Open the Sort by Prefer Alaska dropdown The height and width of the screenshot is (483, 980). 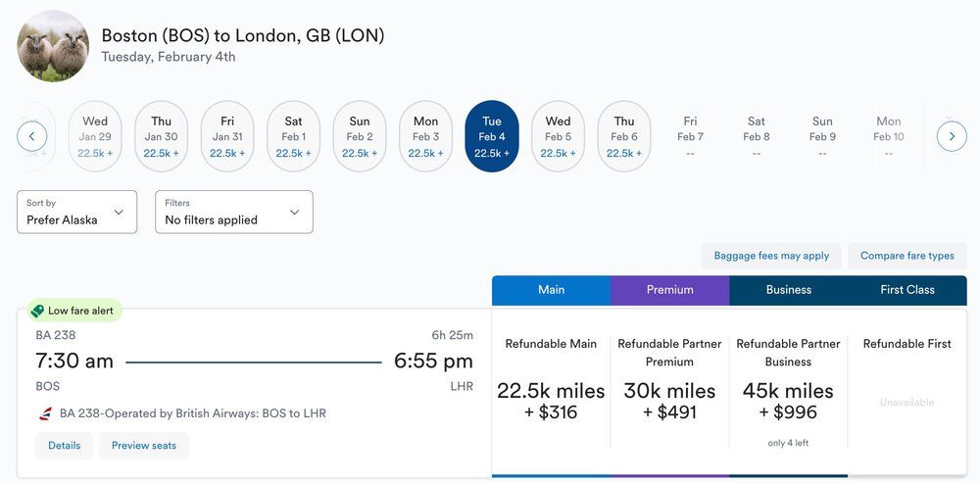[76, 212]
